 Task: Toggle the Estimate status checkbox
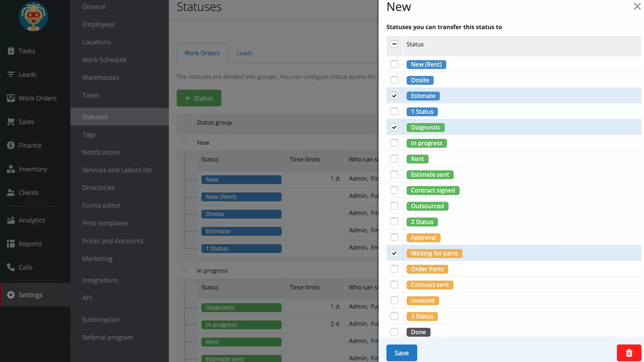click(394, 96)
